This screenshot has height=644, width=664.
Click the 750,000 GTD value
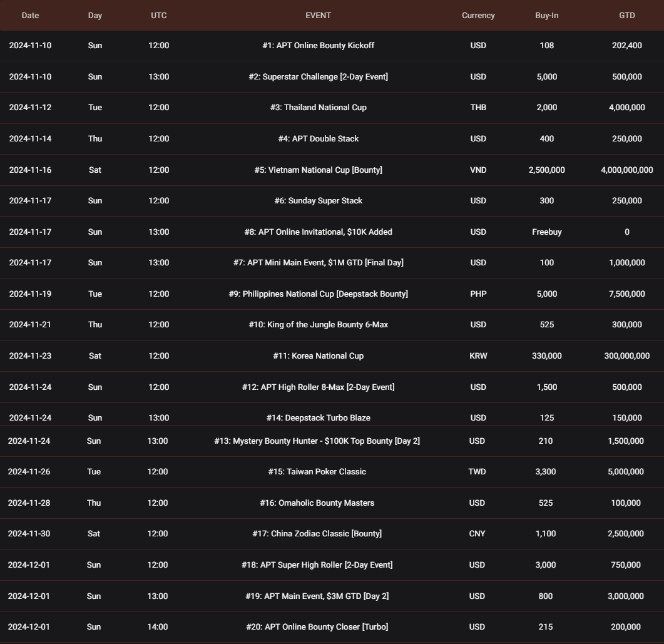coord(625,565)
